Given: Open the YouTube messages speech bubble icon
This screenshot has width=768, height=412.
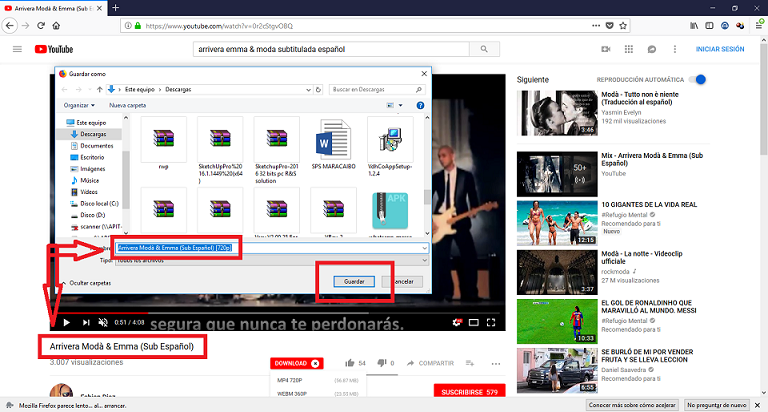Looking at the screenshot, I should tap(651, 49).
